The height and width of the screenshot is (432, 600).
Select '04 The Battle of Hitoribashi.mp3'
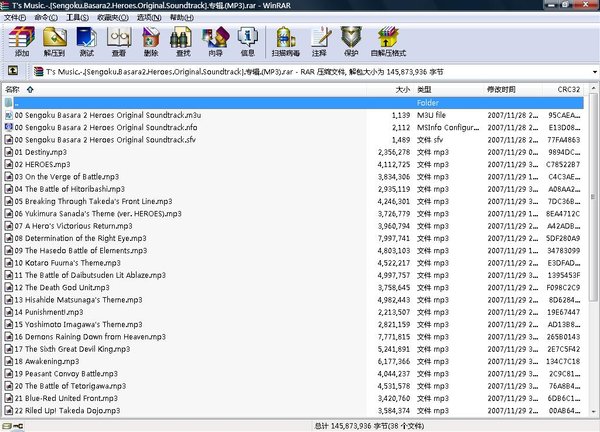(70, 189)
